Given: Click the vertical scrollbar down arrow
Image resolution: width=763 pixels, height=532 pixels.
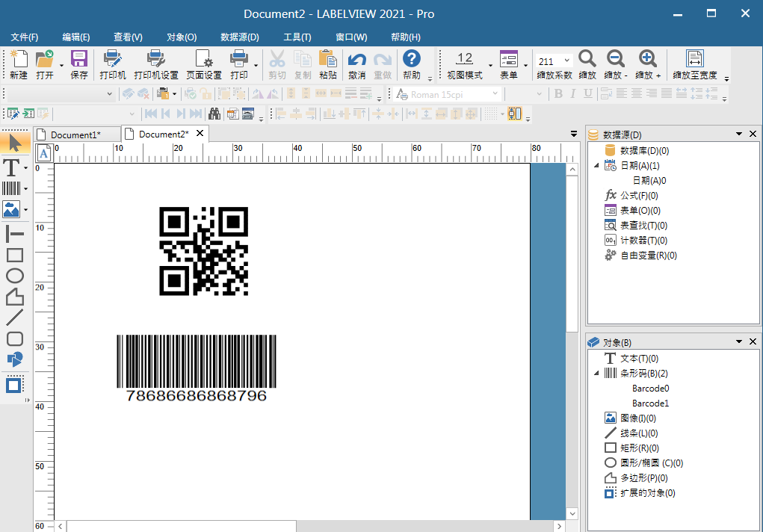Looking at the screenshot, I should pos(572,513).
